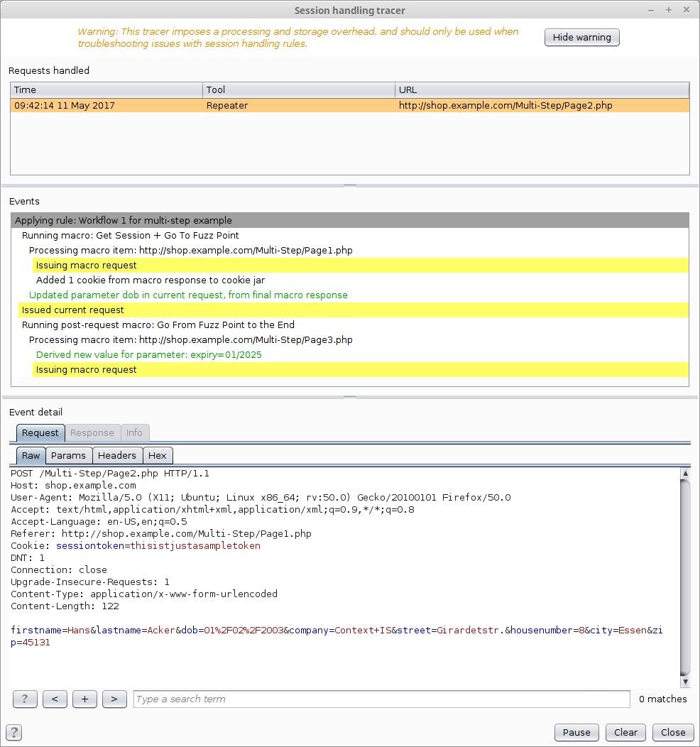Close the window using the title bar X
This screenshot has width=700, height=747.
pos(687,10)
